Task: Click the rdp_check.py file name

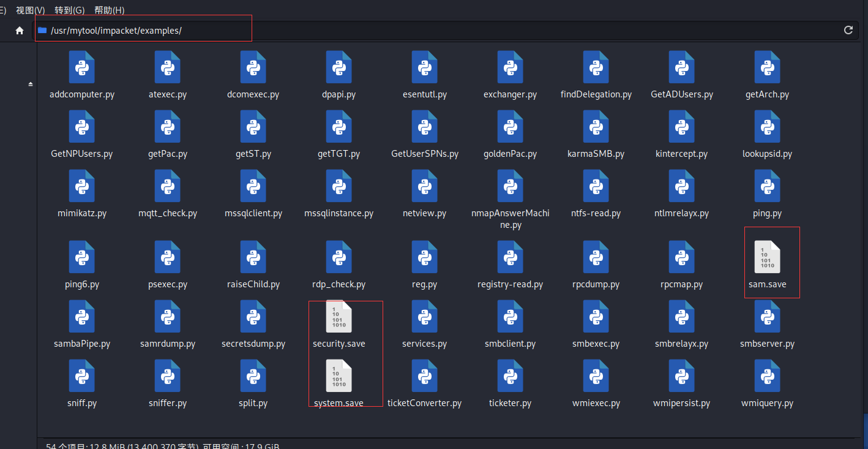Action: pos(339,285)
